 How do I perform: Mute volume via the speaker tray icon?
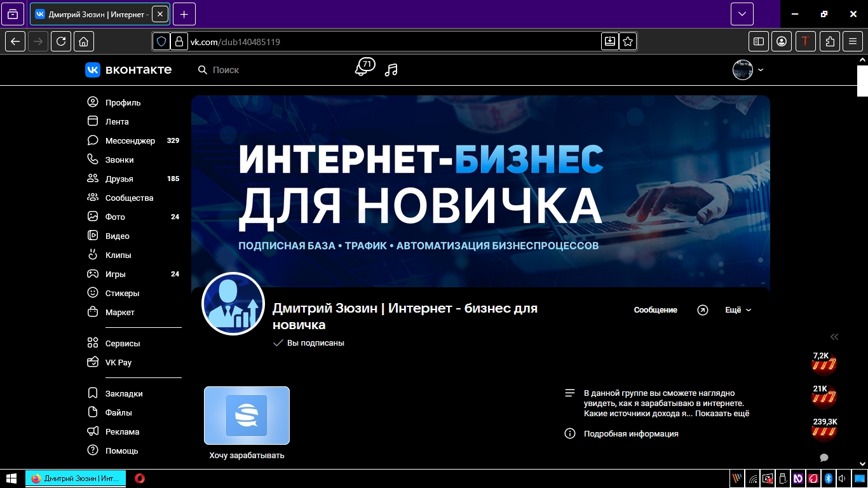tap(842, 478)
